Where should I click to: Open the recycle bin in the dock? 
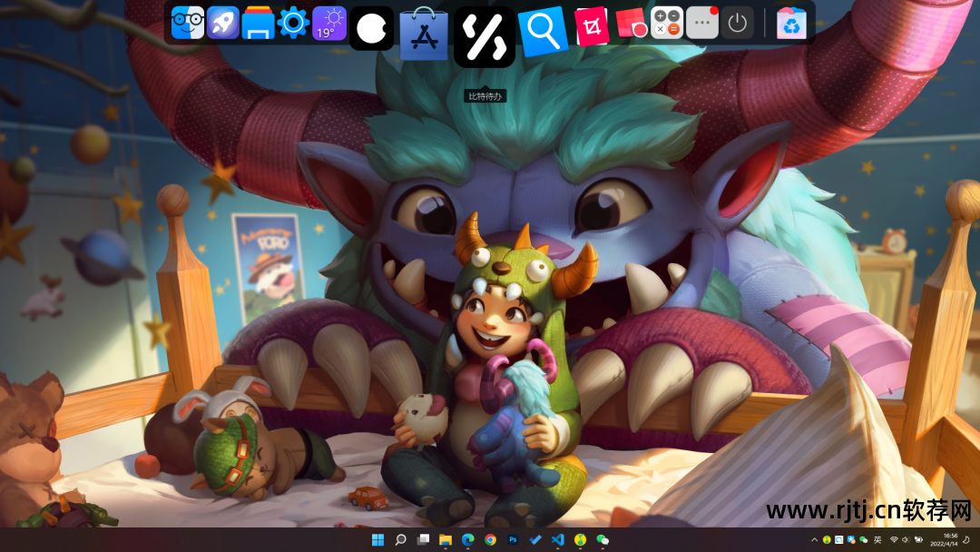(791, 23)
